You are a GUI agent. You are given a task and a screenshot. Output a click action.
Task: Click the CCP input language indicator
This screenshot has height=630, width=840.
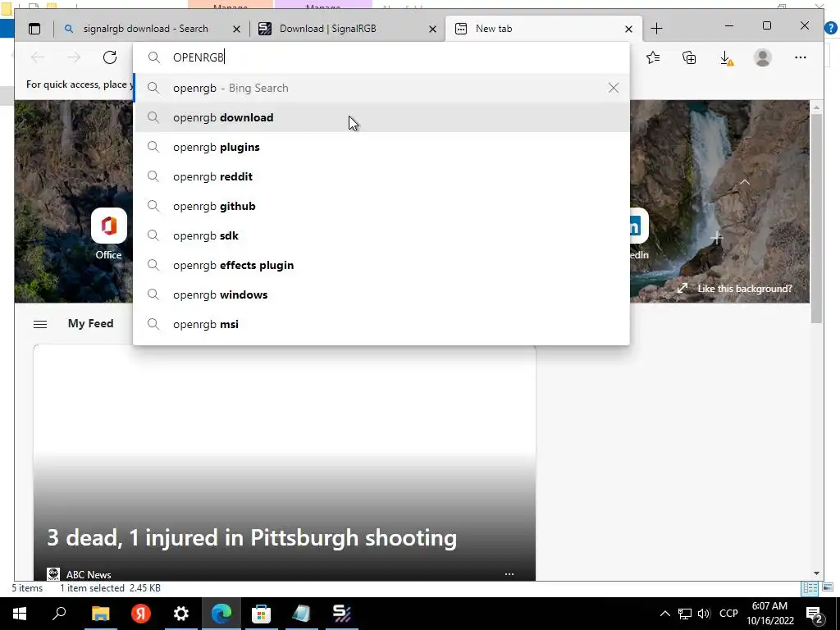[x=728, y=614]
